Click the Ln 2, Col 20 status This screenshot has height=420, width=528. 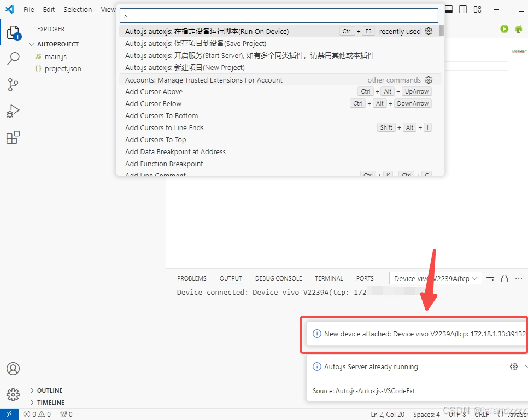[388, 415]
